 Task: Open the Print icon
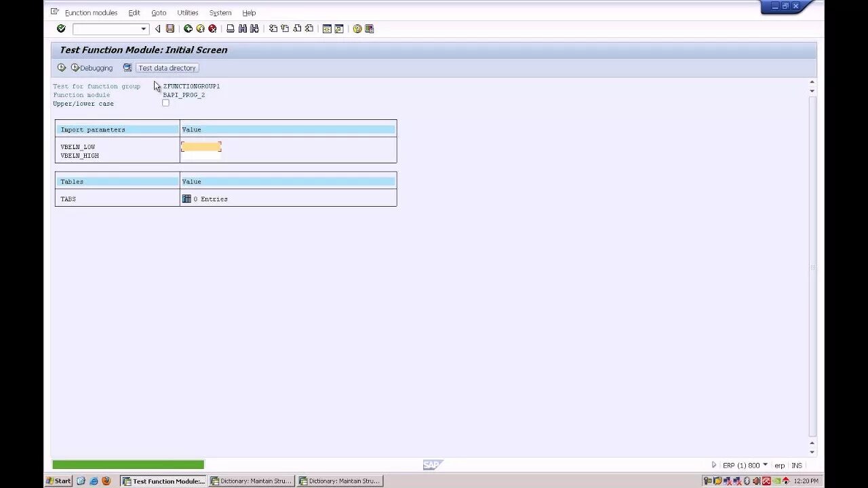[231, 28]
